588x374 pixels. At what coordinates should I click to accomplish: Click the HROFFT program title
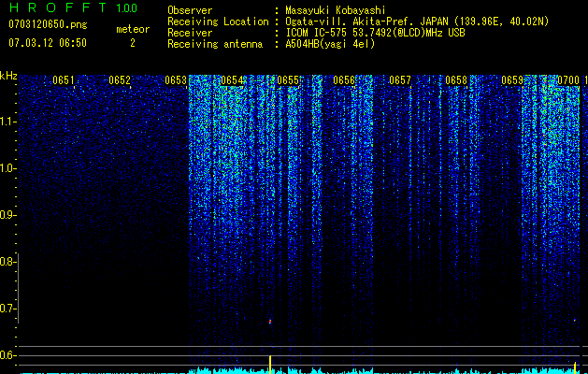(x=58, y=7)
